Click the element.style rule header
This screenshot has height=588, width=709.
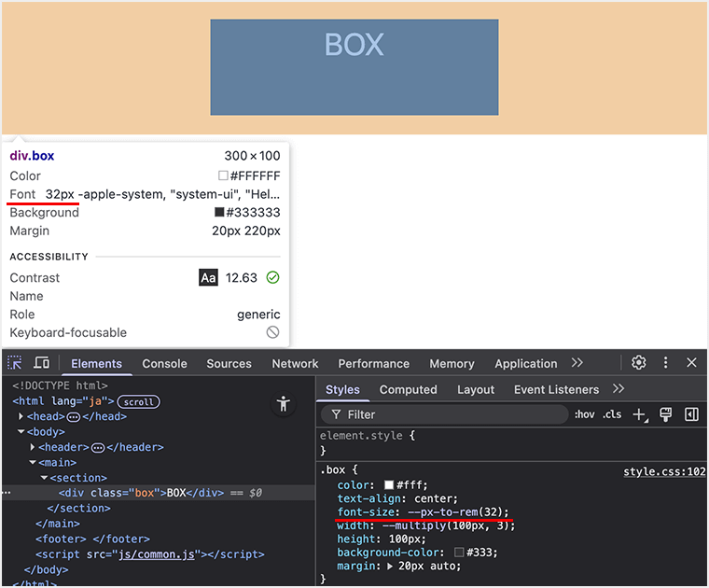click(x=361, y=436)
